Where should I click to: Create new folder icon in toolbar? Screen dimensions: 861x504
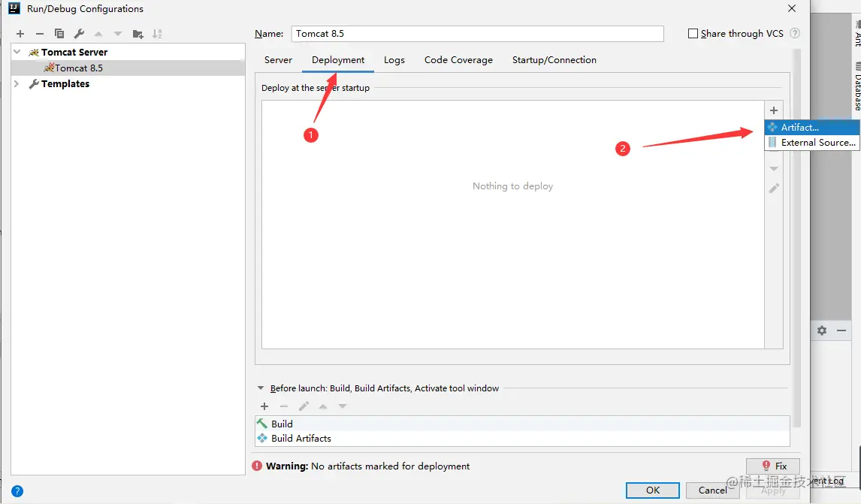137,34
